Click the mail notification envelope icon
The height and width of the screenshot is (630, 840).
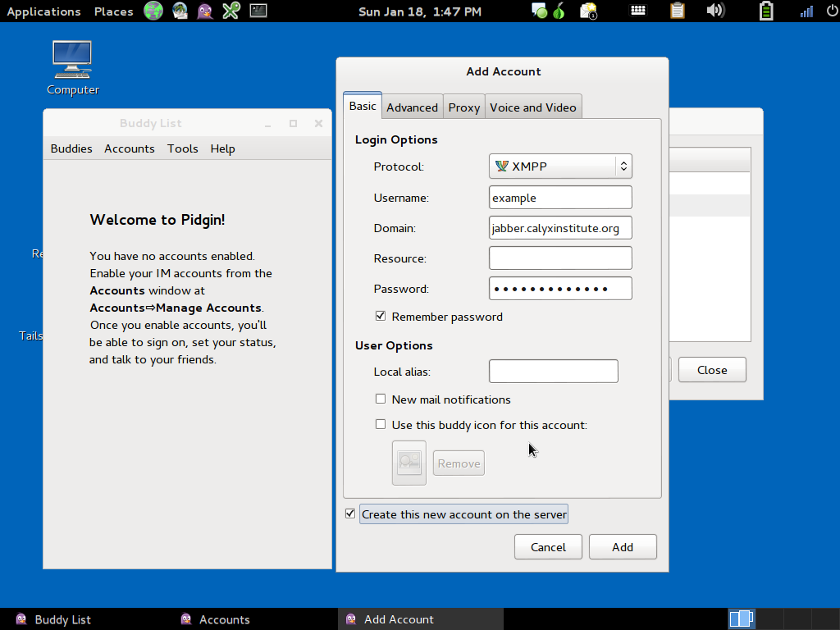[x=589, y=11]
